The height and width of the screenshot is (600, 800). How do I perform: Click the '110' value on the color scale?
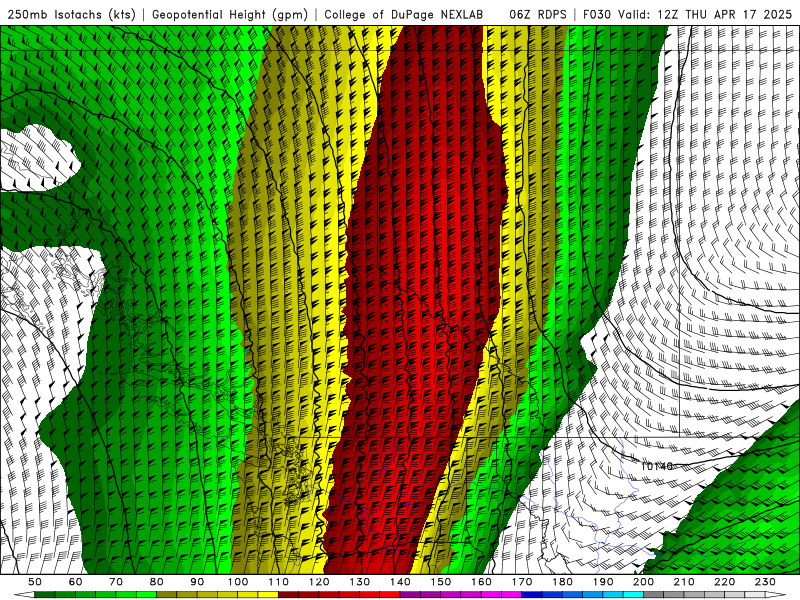coord(279,582)
